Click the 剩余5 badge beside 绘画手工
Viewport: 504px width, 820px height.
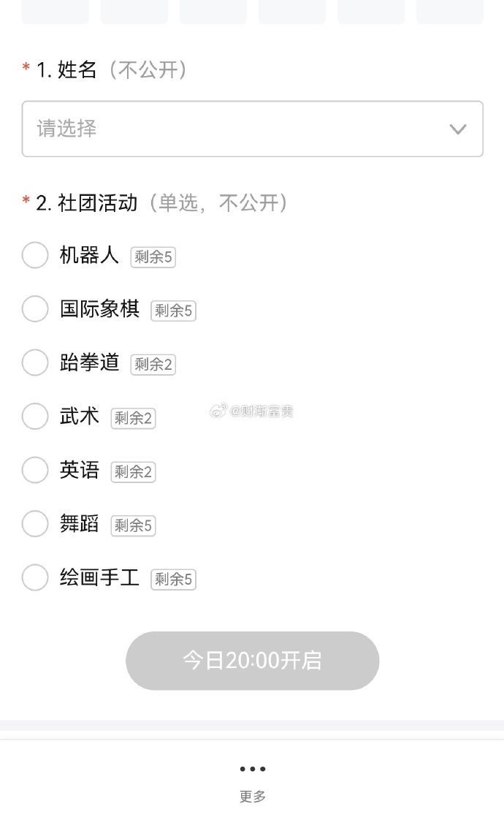coord(174,579)
